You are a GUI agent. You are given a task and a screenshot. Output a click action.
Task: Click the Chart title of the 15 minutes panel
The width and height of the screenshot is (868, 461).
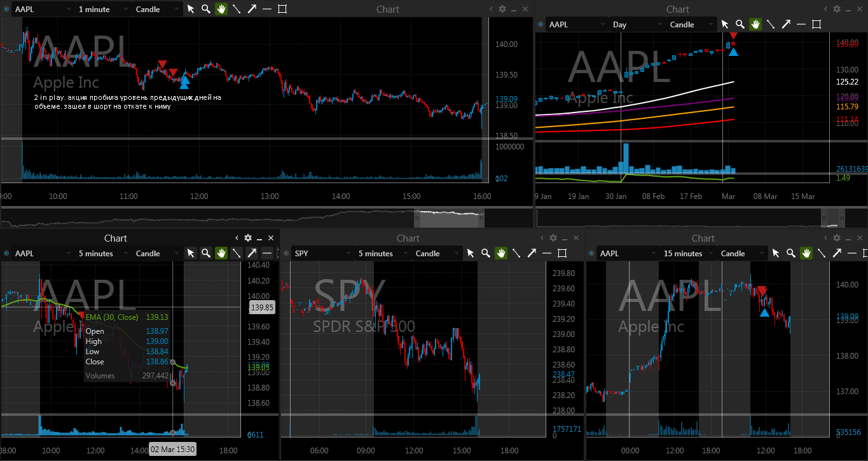pos(703,238)
